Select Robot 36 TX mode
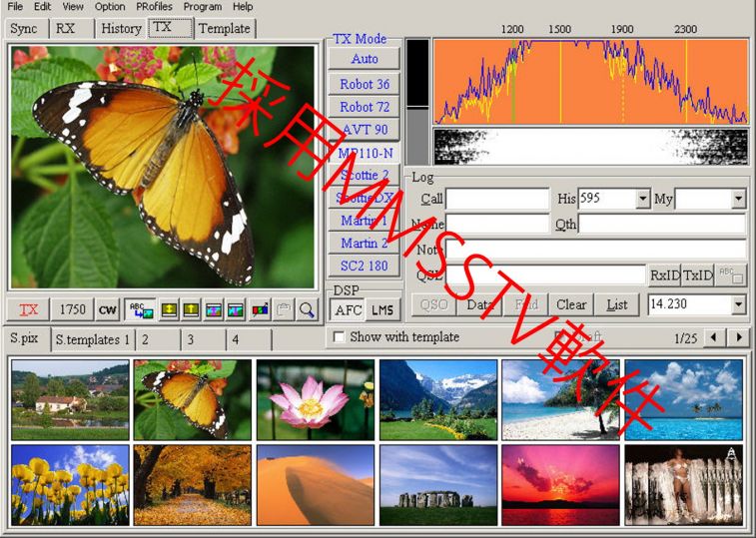 coord(365,84)
